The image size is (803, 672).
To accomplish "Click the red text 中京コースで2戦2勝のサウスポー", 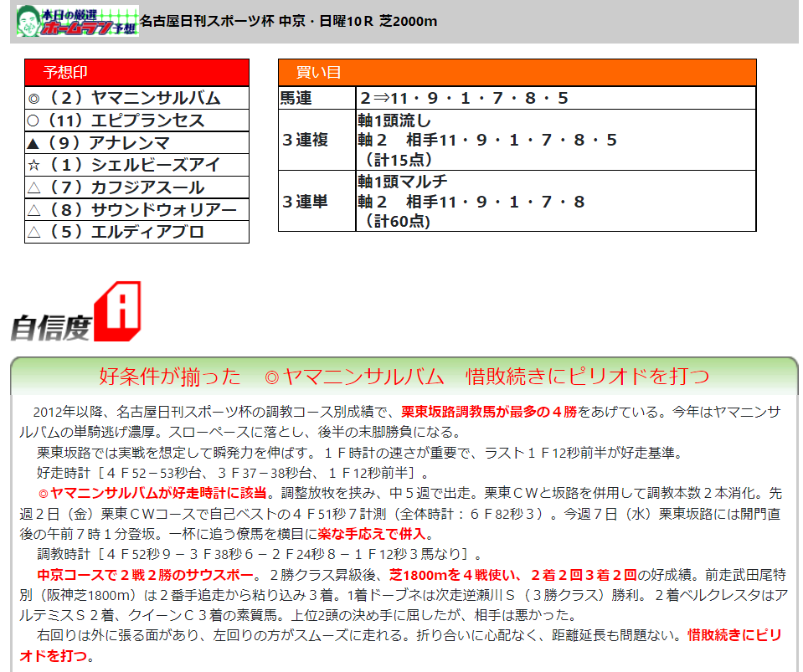I will point(145,575).
